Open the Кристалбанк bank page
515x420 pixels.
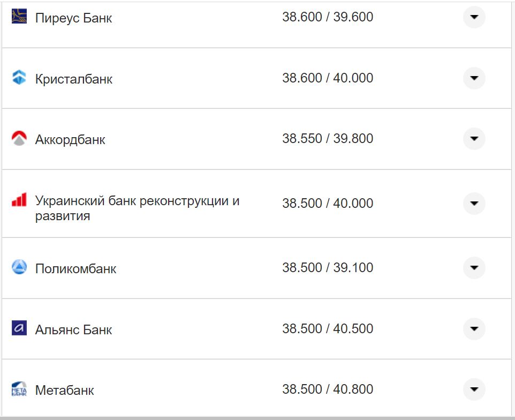(x=74, y=78)
